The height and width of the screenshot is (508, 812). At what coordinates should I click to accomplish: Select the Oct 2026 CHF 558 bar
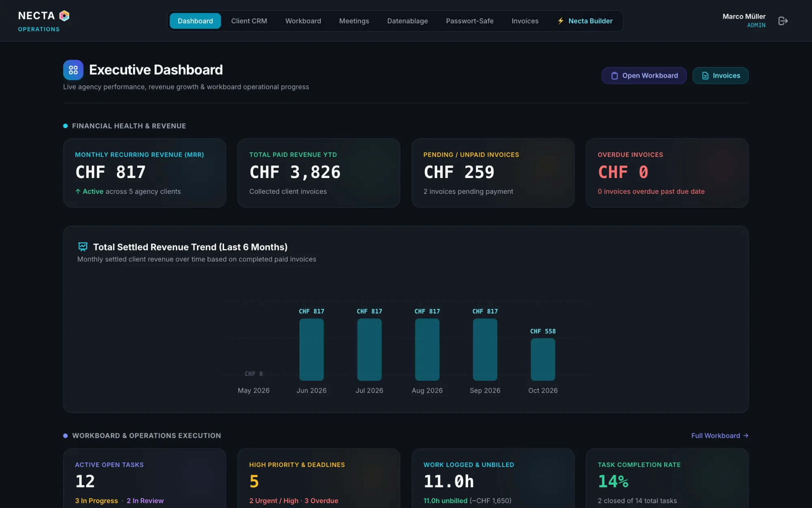[543, 360]
